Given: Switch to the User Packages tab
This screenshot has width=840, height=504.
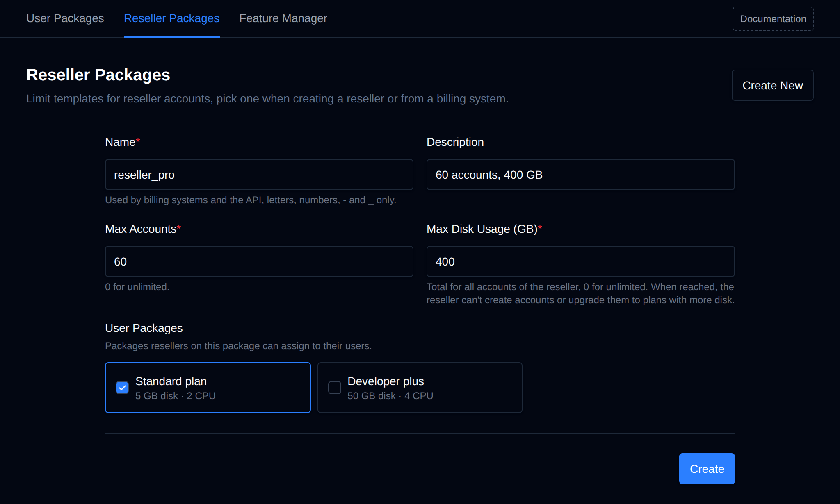Looking at the screenshot, I should [65, 18].
